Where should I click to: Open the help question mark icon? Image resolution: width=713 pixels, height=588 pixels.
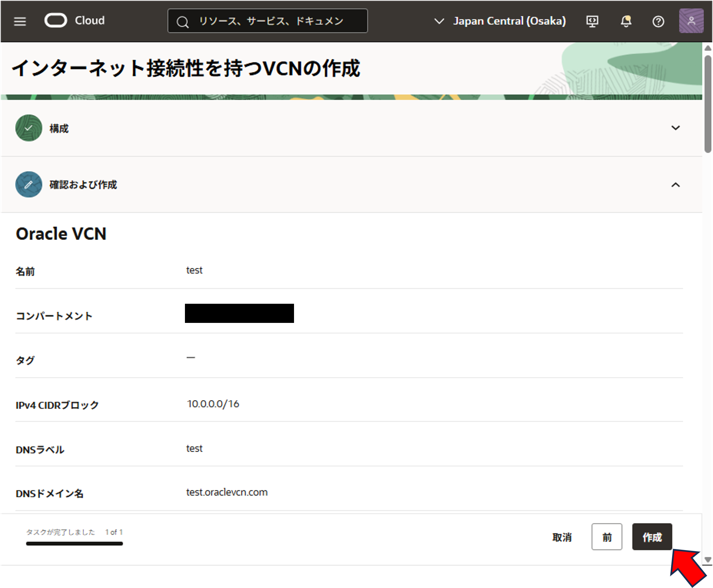pos(658,22)
